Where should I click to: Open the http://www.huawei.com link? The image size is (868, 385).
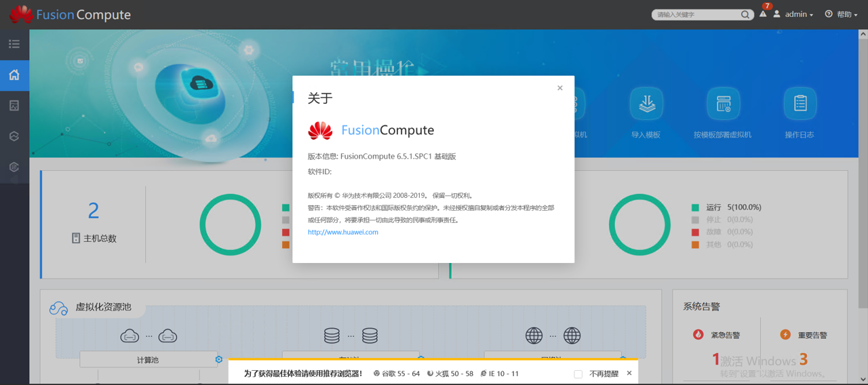tap(343, 232)
